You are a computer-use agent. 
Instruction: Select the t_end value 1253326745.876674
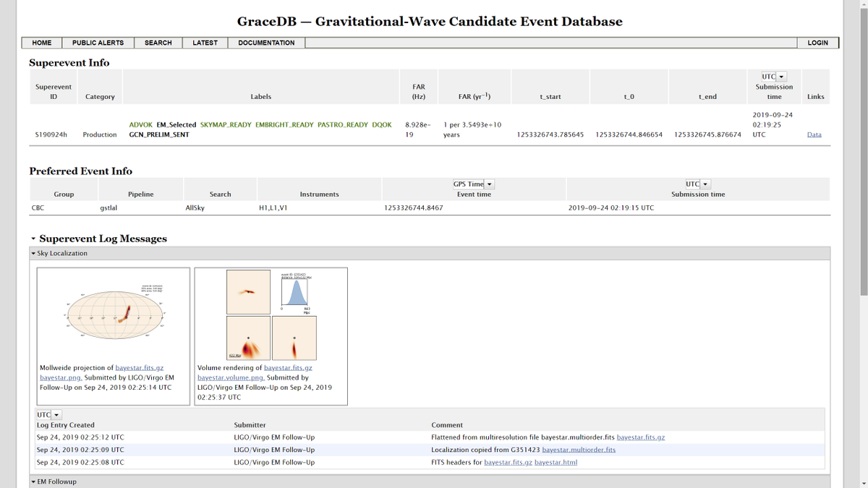[x=707, y=134]
